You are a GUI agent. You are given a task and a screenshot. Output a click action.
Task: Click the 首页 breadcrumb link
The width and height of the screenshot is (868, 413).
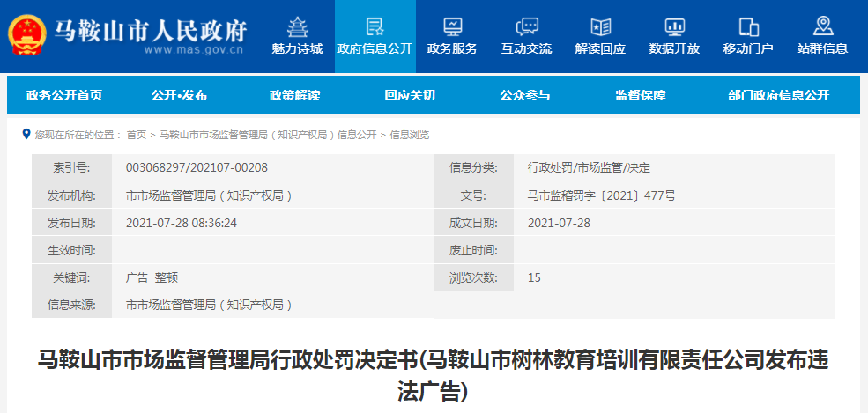coord(137,135)
